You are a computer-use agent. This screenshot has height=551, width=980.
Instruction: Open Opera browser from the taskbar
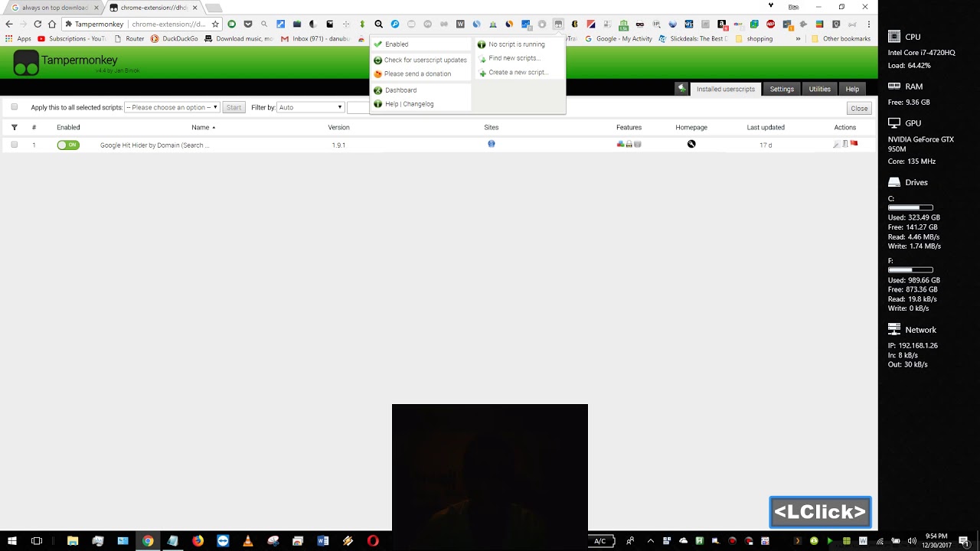click(373, 541)
